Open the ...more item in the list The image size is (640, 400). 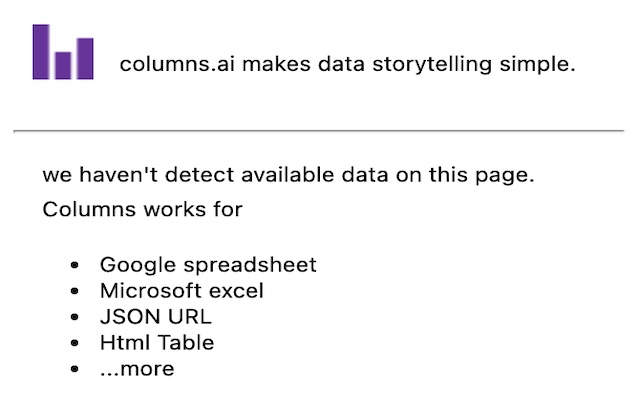(x=137, y=369)
